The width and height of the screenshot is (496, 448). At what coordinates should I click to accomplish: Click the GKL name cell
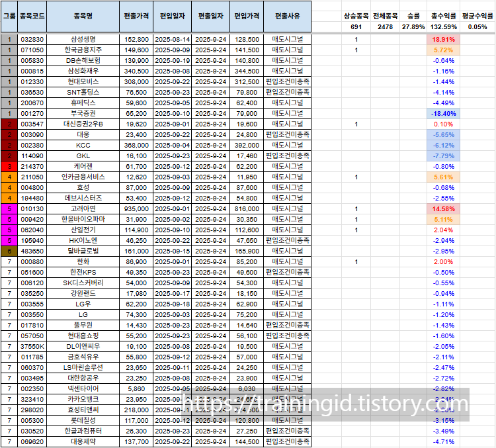[x=83, y=156]
